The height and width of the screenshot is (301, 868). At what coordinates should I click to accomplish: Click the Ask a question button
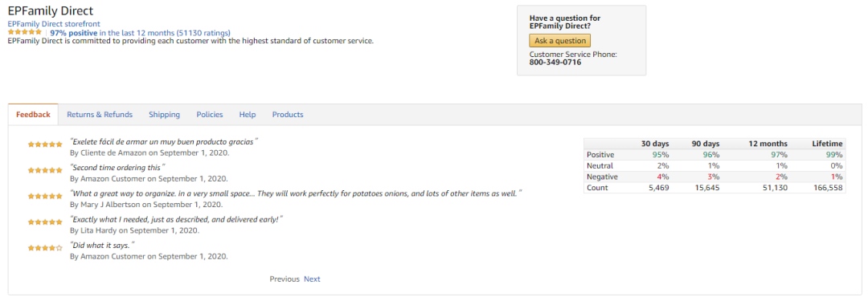coord(560,40)
